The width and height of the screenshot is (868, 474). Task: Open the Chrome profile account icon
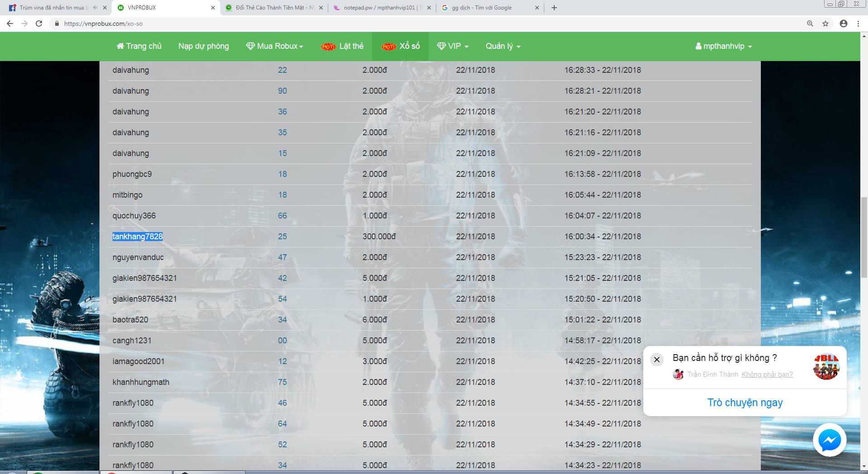[843, 24]
